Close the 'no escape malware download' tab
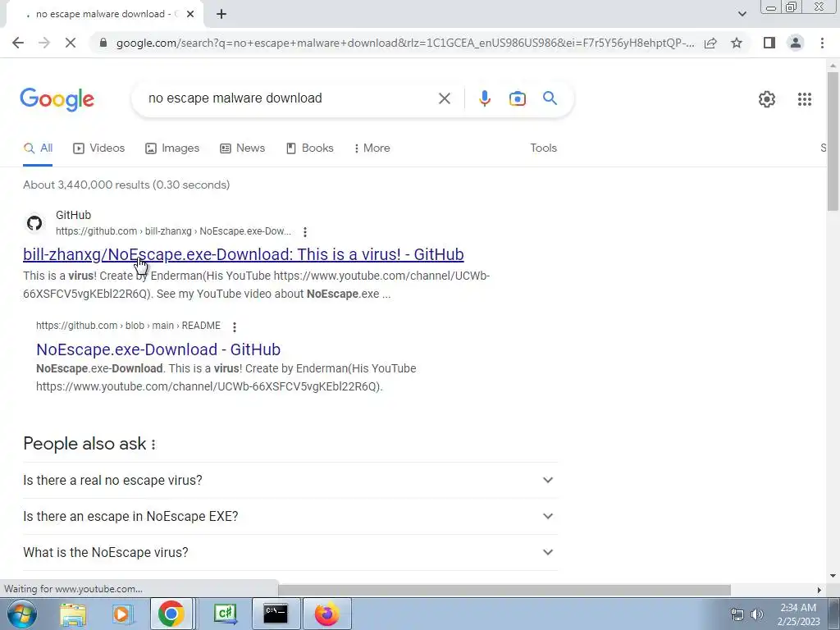Screen dimensions: 840x630 190,14
